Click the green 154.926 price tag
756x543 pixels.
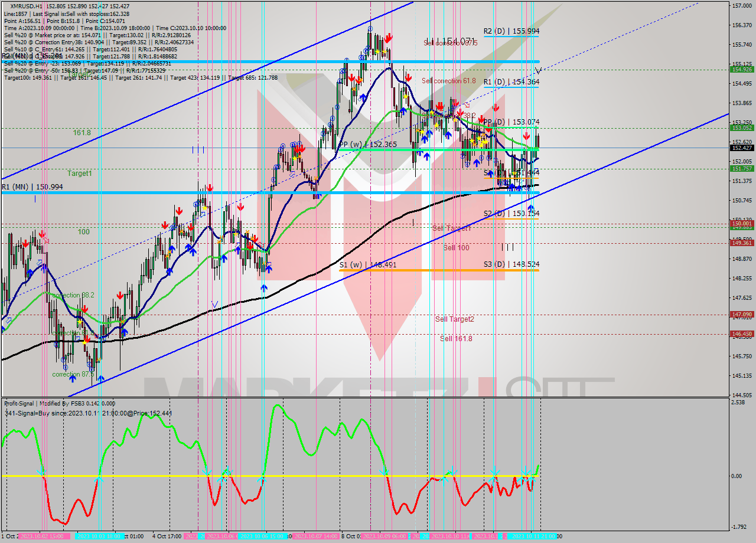tap(741, 70)
